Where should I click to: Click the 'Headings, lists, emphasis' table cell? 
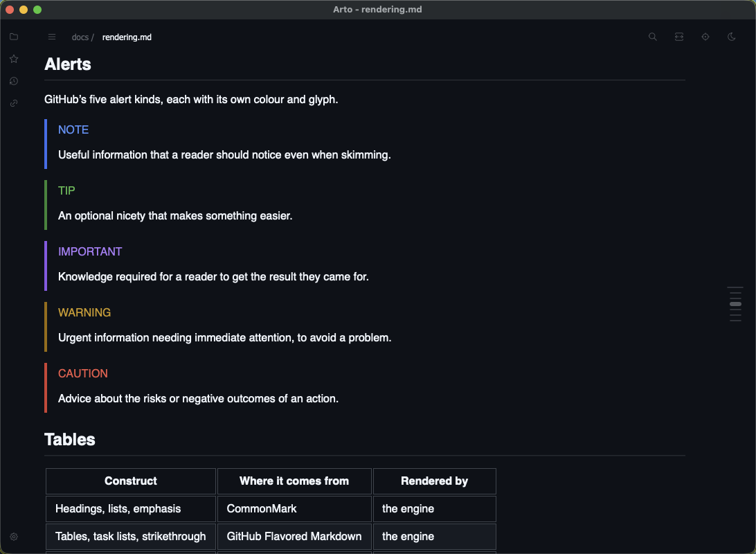click(x=131, y=509)
